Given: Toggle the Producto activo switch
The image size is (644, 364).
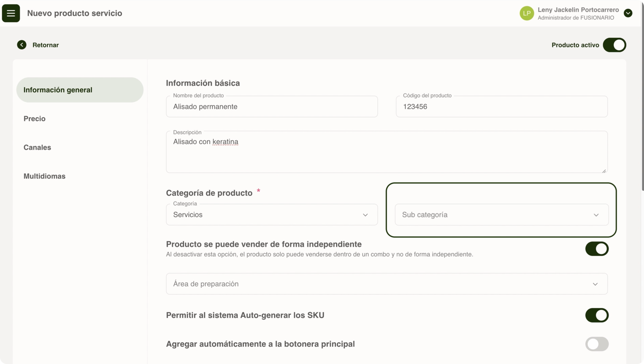Looking at the screenshot, I should [x=614, y=45].
